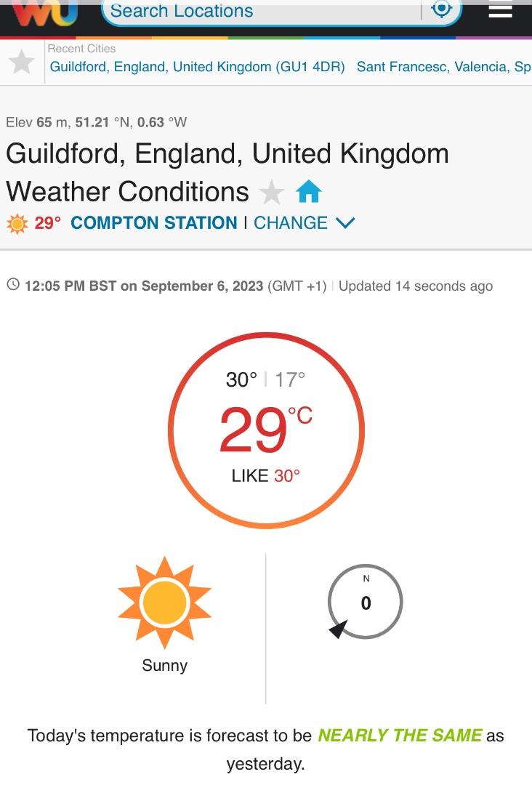Viewport: 532px width, 785px height.
Task: Open the hamburger menu
Action: tap(501, 9)
